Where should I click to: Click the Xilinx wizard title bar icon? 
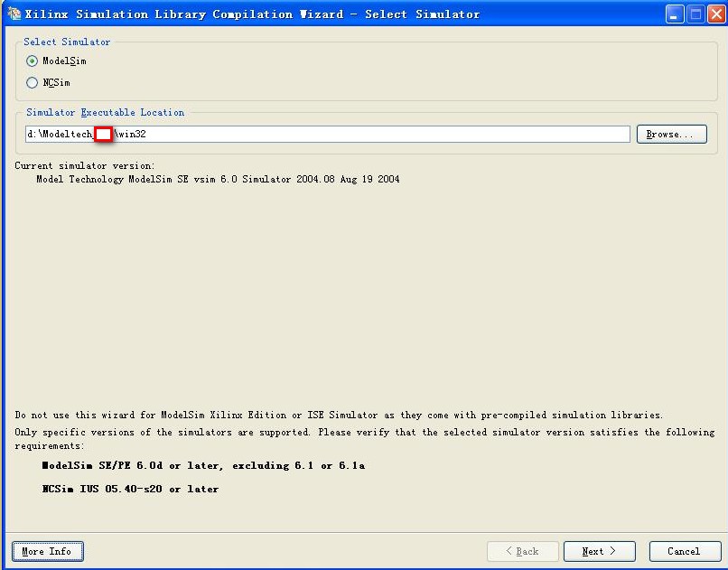click(x=14, y=14)
